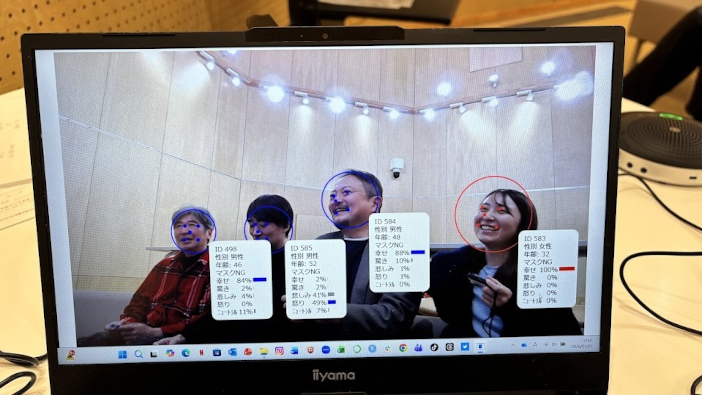Open the Windows Start menu
702x395 pixels.
pyautogui.click(x=122, y=354)
